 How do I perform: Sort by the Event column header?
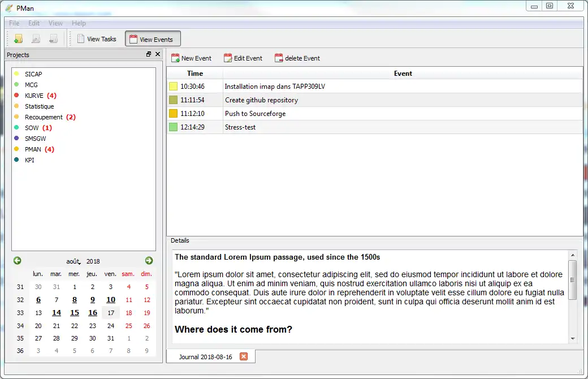pos(403,73)
